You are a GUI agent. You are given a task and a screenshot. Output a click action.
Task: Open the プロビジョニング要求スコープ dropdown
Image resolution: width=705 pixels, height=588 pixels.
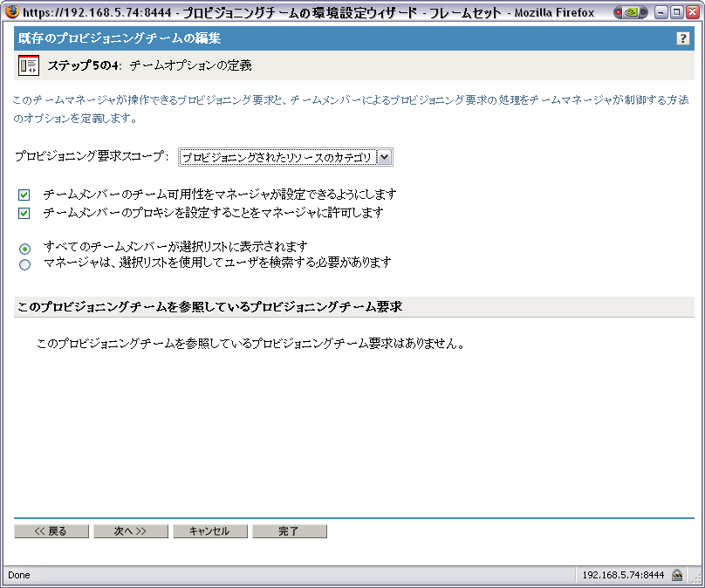coord(285,157)
